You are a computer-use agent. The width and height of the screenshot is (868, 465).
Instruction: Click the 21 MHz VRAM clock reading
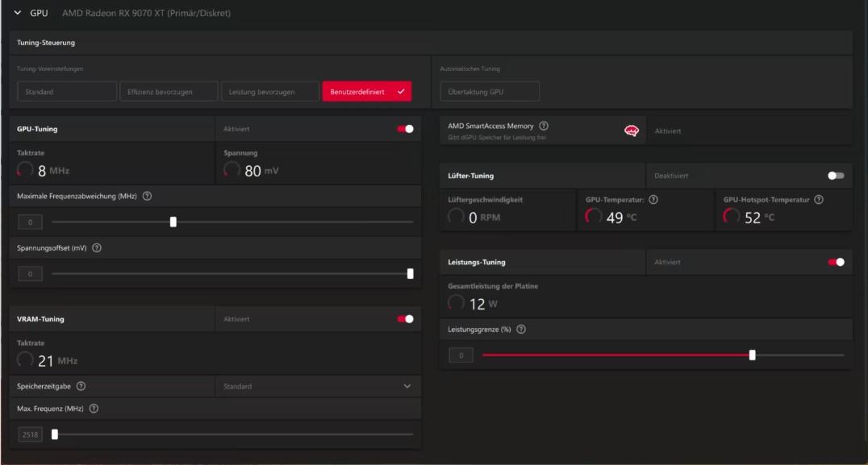(57, 361)
